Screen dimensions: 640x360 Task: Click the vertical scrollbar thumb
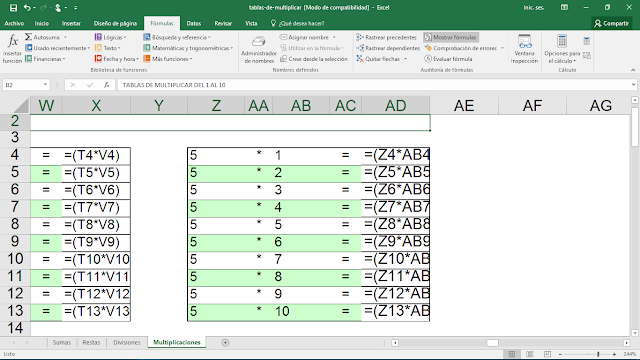click(x=635, y=126)
